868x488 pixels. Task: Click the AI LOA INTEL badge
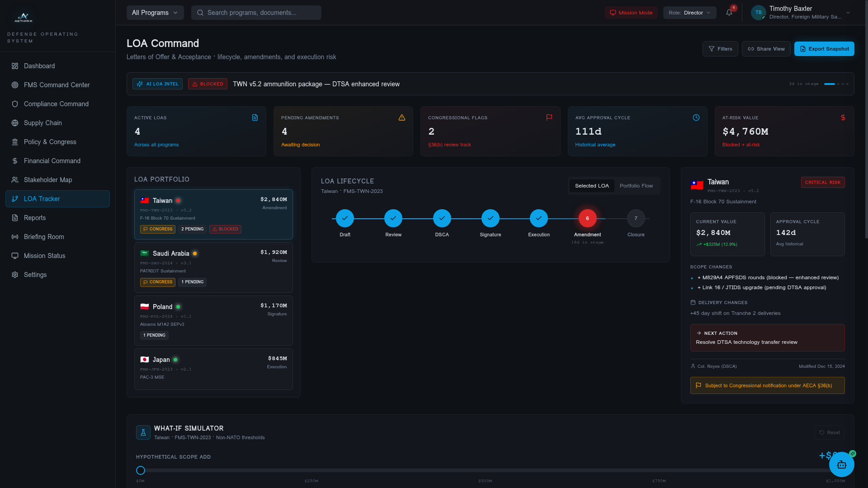pyautogui.click(x=157, y=84)
